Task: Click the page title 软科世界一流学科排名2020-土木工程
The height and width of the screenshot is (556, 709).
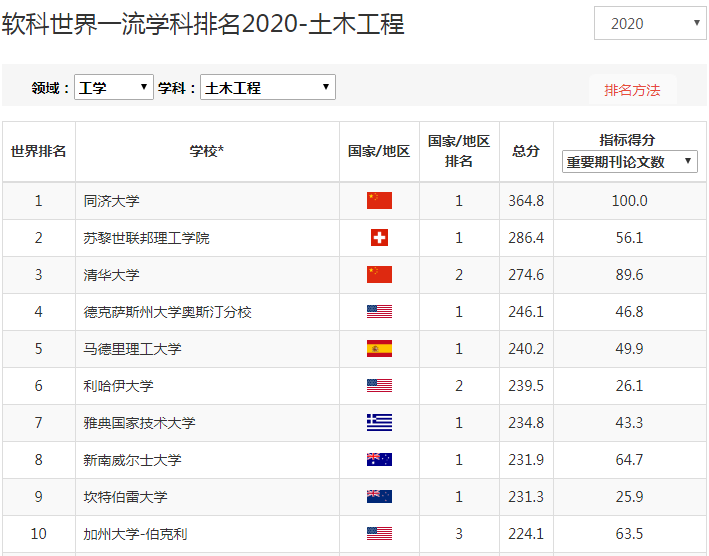Action: (203, 24)
